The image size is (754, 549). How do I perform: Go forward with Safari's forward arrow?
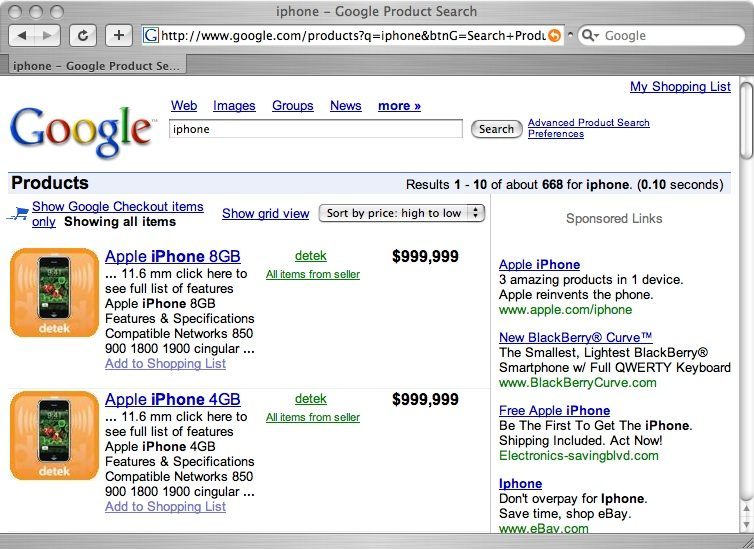[x=47, y=36]
